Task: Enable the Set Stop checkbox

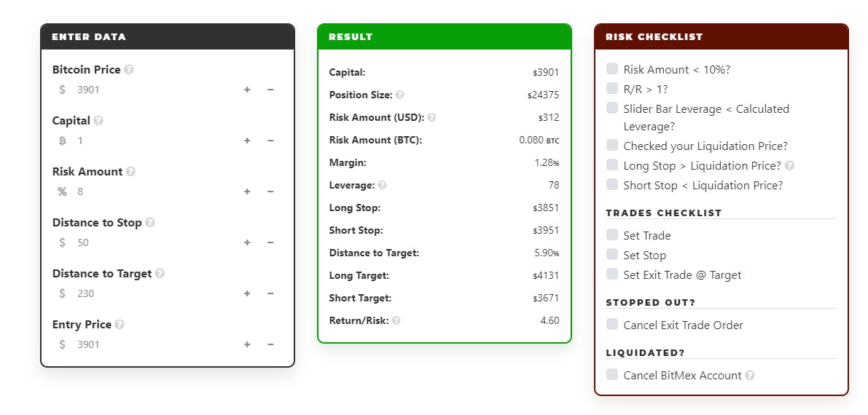Action: [612, 255]
